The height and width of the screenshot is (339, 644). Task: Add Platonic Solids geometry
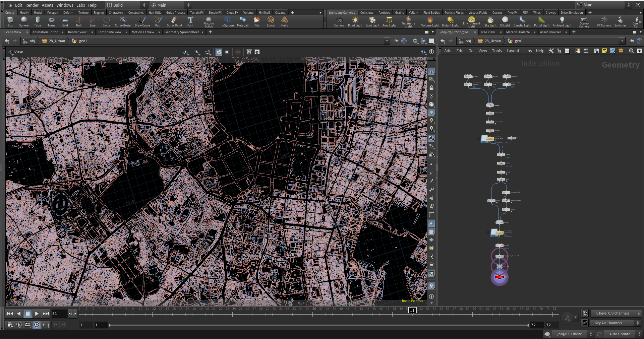click(x=209, y=22)
